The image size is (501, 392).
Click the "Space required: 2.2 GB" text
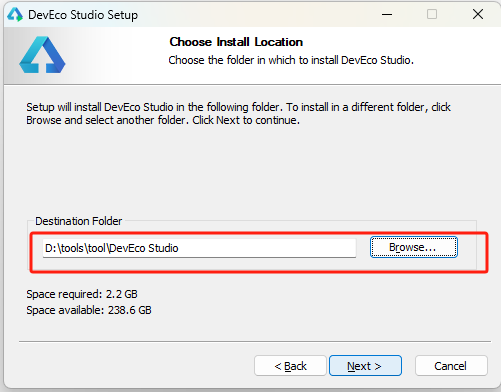[x=82, y=294]
